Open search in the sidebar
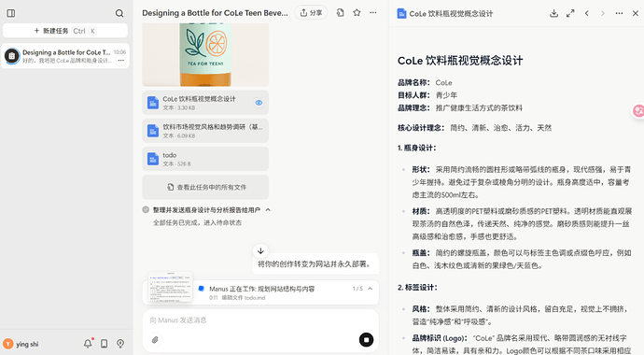The height and width of the screenshot is (355, 644). click(x=119, y=13)
